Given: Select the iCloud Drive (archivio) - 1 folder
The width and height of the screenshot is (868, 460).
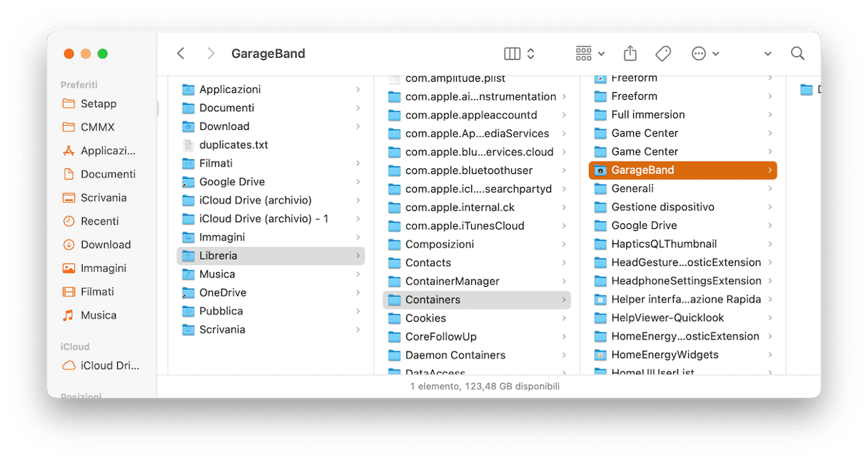Looking at the screenshot, I should 271,219.
